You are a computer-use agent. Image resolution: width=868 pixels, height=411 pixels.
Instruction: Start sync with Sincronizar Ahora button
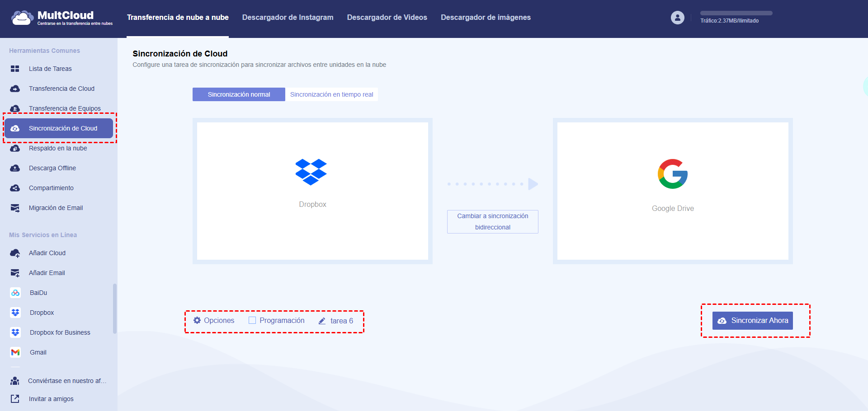click(753, 321)
